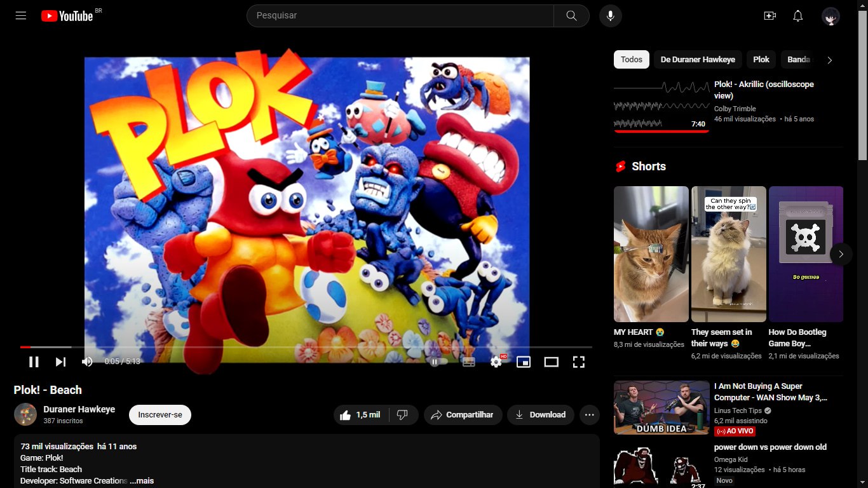Open WAN Show video thumbnail

(x=661, y=407)
